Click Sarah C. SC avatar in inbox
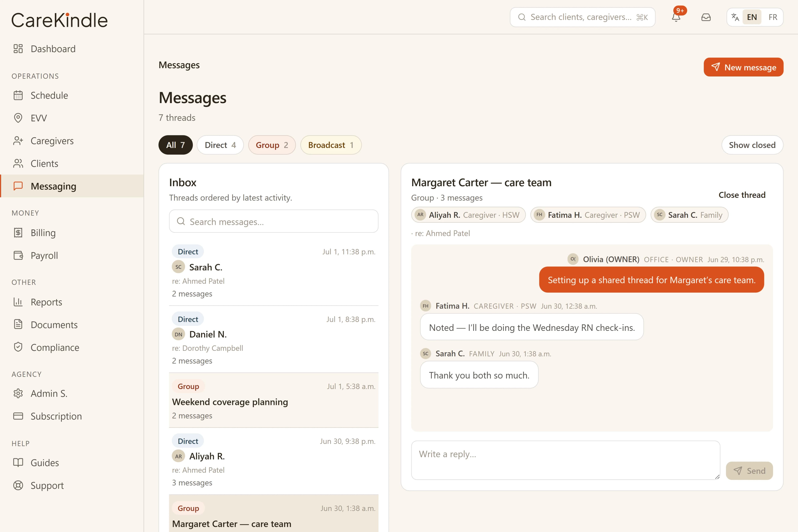 click(179, 267)
